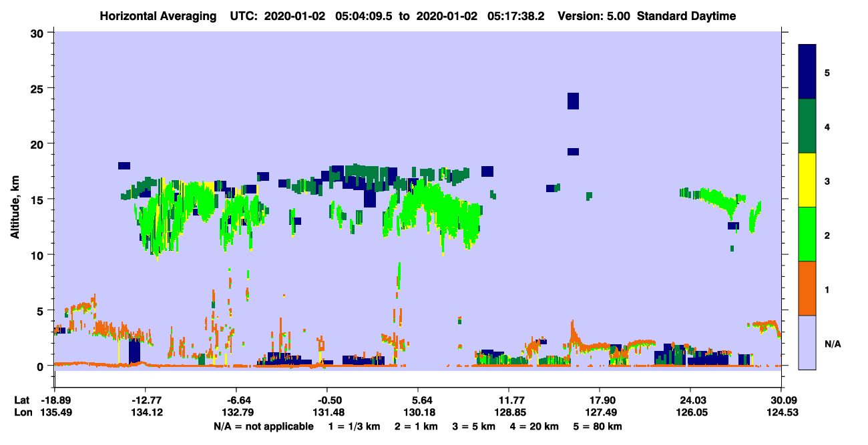Click the longitude value 135.49
Image resolution: width=868 pixels, height=445 pixels.
pyautogui.click(x=55, y=412)
